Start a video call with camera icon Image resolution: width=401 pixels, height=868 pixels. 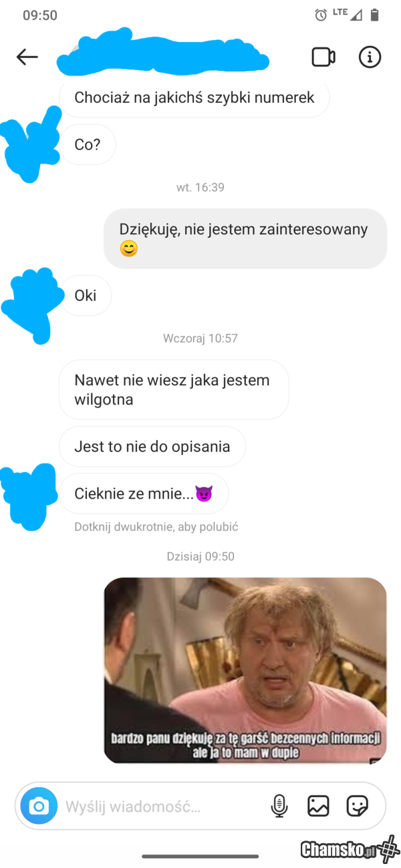click(x=323, y=57)
